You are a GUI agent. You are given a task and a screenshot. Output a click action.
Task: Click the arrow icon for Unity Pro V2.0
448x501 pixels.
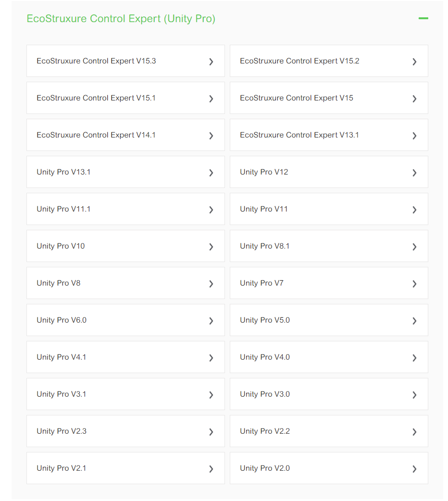(414, 469)
